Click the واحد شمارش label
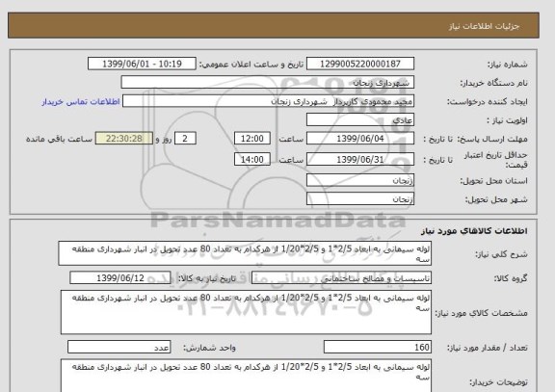Screen dimensions: 555x392 [209, 348]
